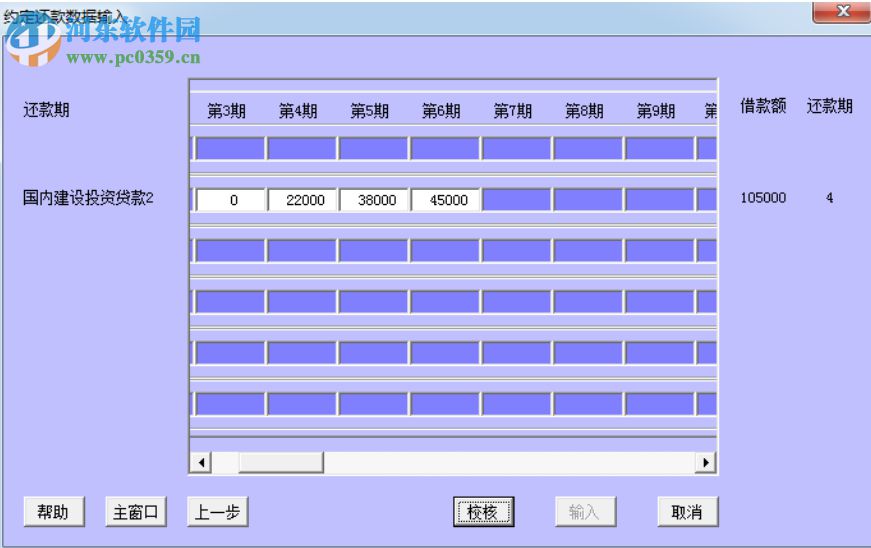871x548 pixels.
Task: Click 第7期 cell in 国内建设投资贷款2 row
Action: click(517, 200)
